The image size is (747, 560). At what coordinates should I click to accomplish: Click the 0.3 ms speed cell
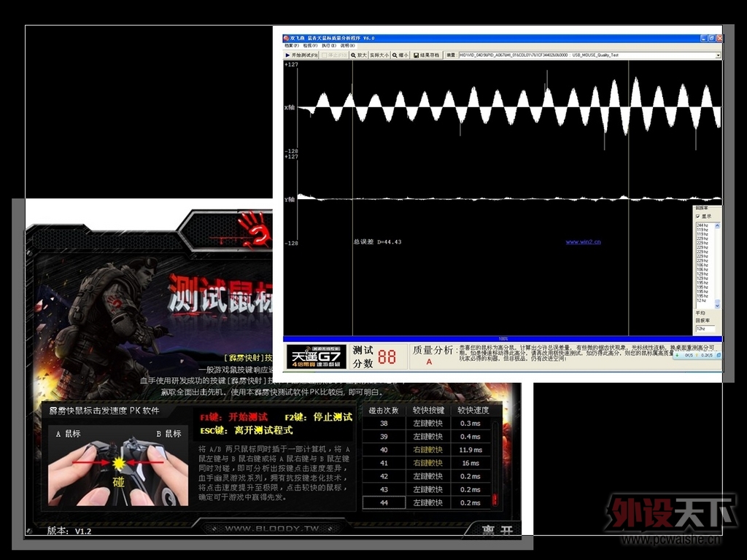pos(471,424)
